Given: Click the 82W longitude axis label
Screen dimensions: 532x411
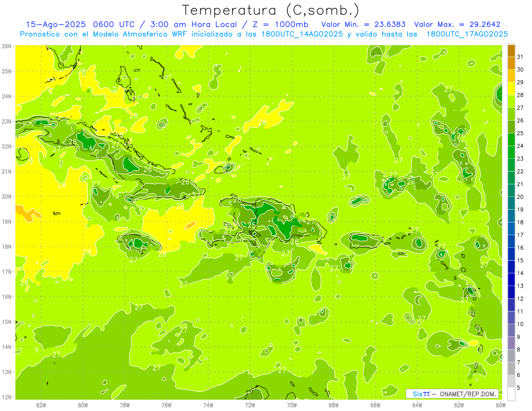Looking at the screenshot, I should (41, 405).
